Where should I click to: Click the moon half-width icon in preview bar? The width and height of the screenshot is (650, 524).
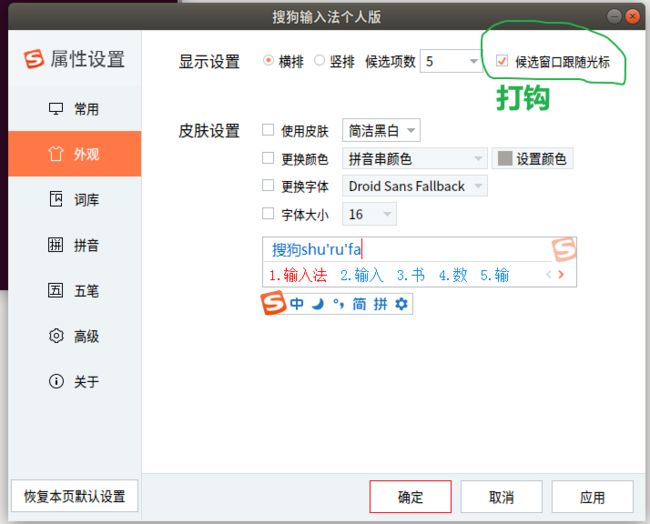318,304
